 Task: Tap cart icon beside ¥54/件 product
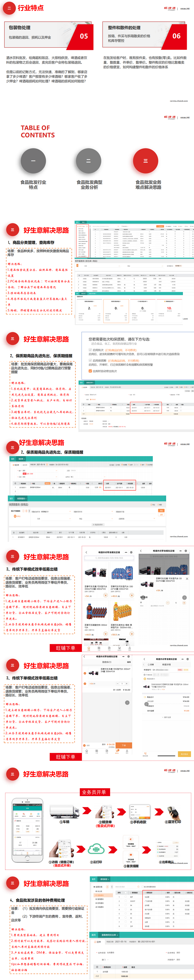point(105,596)
